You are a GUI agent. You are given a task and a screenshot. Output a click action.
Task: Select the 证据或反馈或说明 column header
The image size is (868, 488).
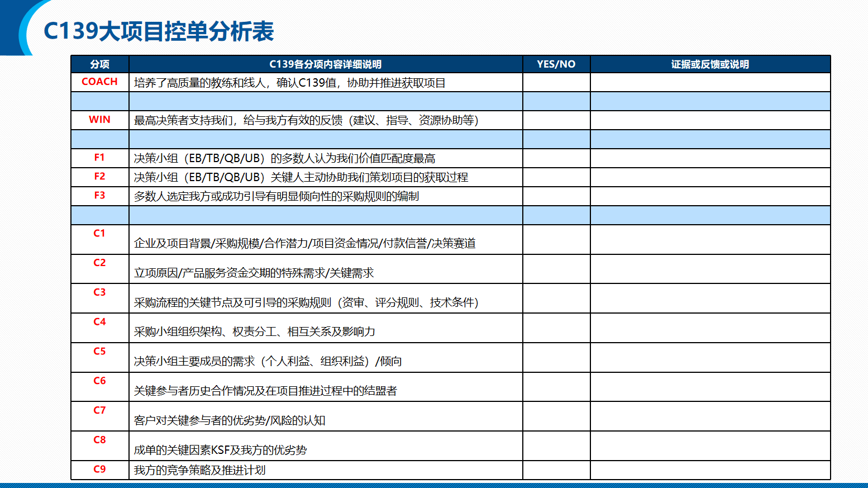click(710, 64)
